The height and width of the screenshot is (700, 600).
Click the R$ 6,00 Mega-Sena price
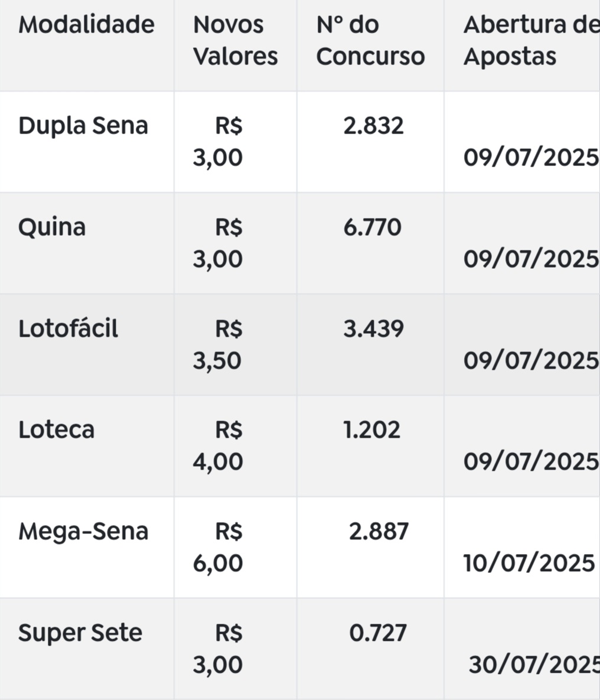pos(218,547)
